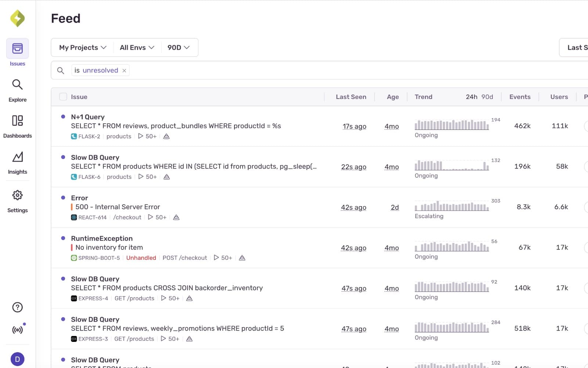
Task: Go to Dashboards in sidebar
Action: click(17, 127)
